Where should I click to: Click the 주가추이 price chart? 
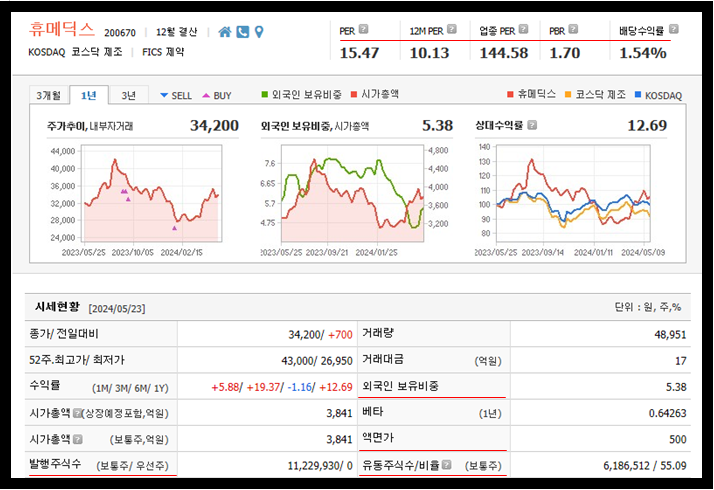[x=152, y=193]
